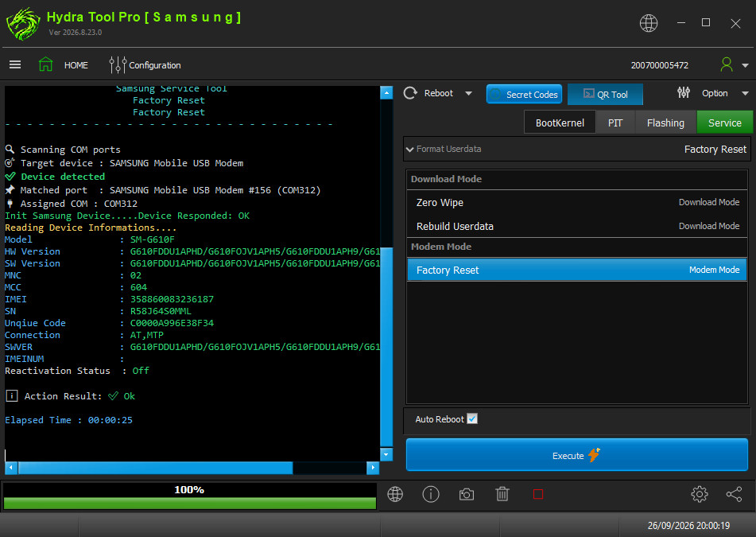
Task: Click the globe icon in title bar
Action: point(649,23)
